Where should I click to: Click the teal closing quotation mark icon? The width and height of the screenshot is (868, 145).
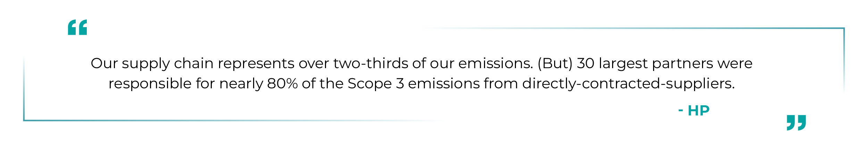coord(796,123)
